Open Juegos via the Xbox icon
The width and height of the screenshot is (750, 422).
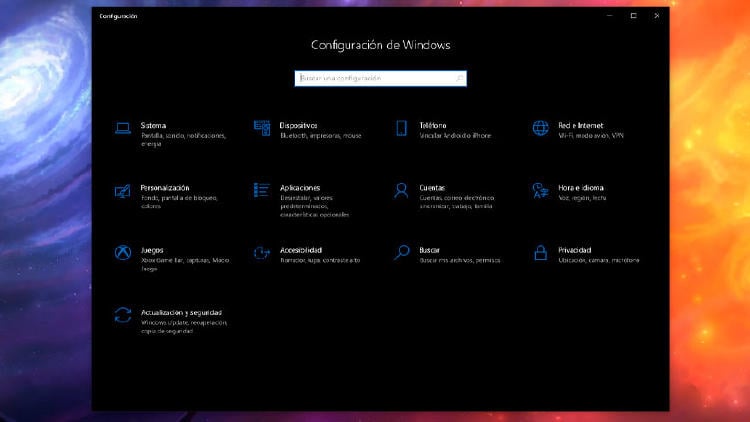point(122,252)
